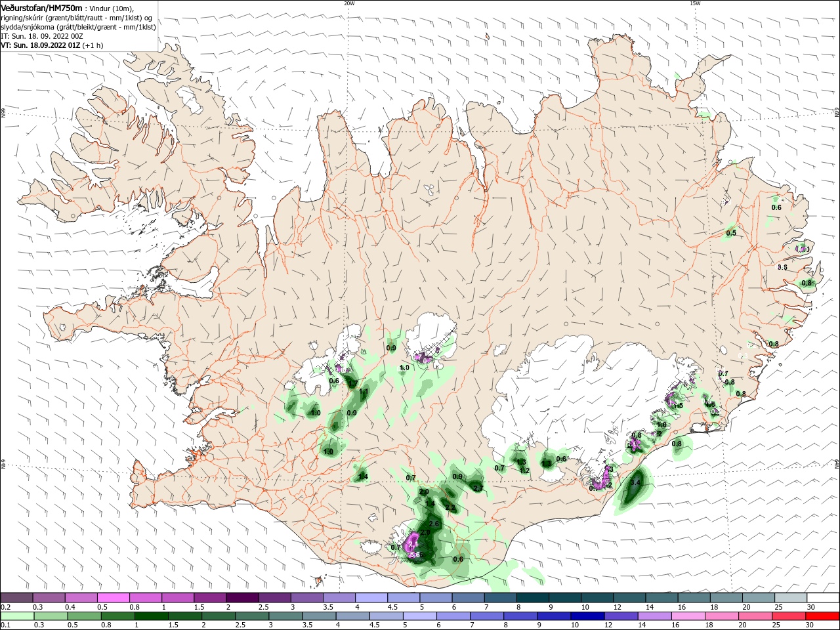Click the 0.2 label on the upper color scale
This screenshot has width=840, height=630.
coord(5,608)
